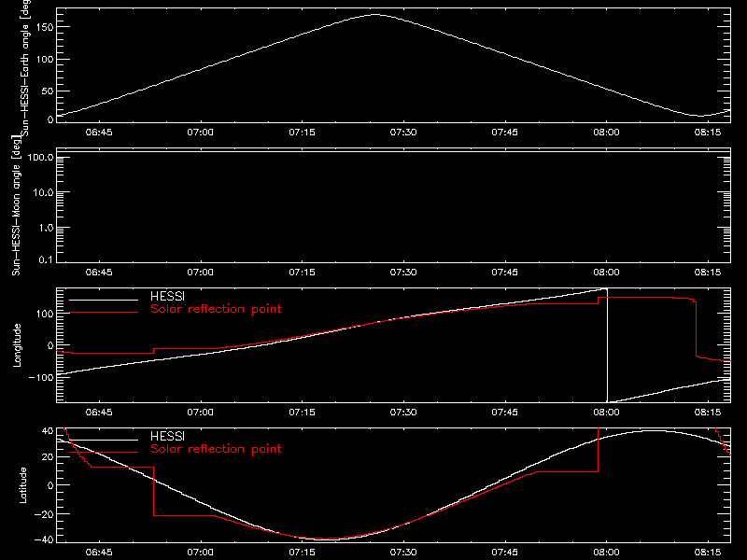The height and width of the screenshot is (560, 747).
Task: Click 08:00 time label under Longitude plot
Action: click(606, 413)
